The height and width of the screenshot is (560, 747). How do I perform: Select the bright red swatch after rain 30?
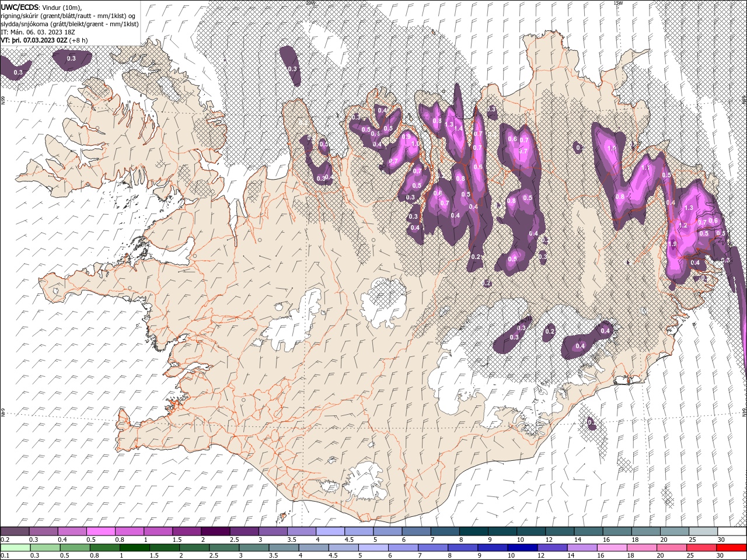(x=732, y=548)
